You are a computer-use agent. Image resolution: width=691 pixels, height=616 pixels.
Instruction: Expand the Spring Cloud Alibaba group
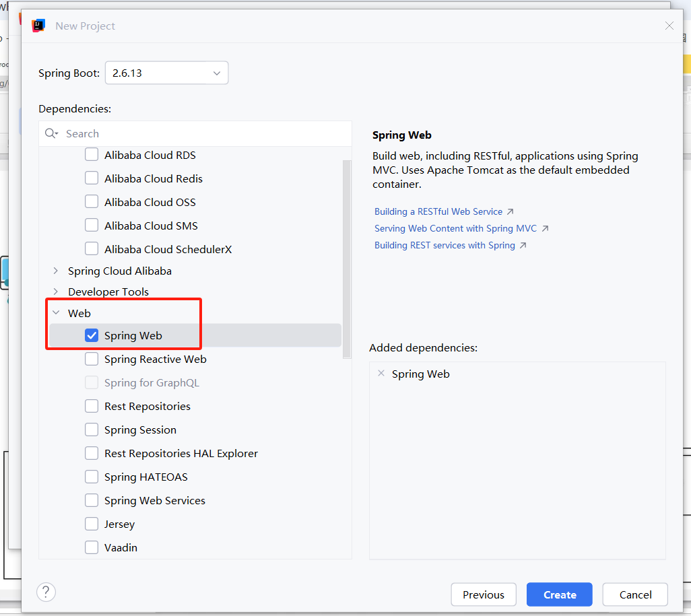(55, 271)
